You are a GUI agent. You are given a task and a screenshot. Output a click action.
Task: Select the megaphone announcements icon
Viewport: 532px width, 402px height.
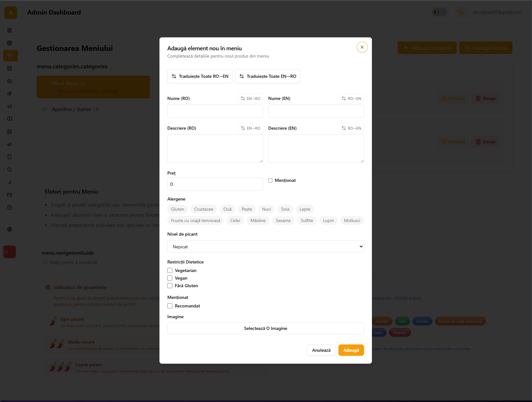(x=9, y=106)
